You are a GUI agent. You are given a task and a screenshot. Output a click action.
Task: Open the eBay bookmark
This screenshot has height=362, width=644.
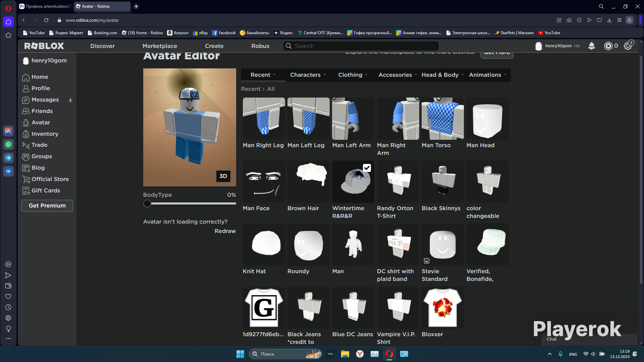(x=200, y=33)
